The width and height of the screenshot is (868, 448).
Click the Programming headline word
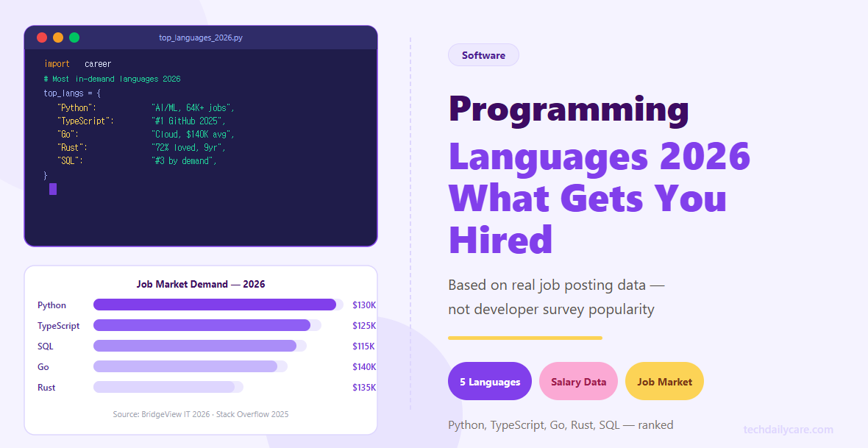click(569, 111)
